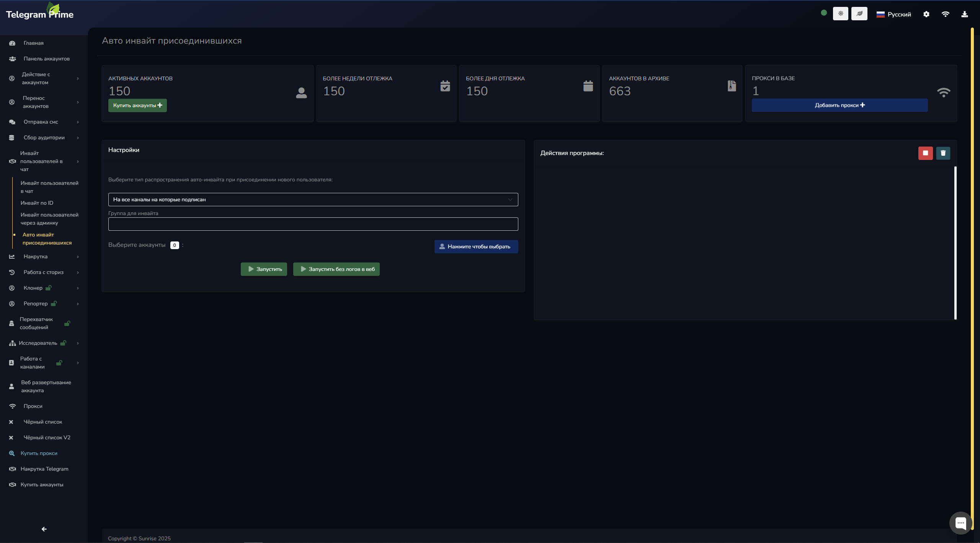Expand Сбор аудитории sidebar section
The height and width of the screenshot is (543, 980).
pyautogui.click(x=44, y=138)
